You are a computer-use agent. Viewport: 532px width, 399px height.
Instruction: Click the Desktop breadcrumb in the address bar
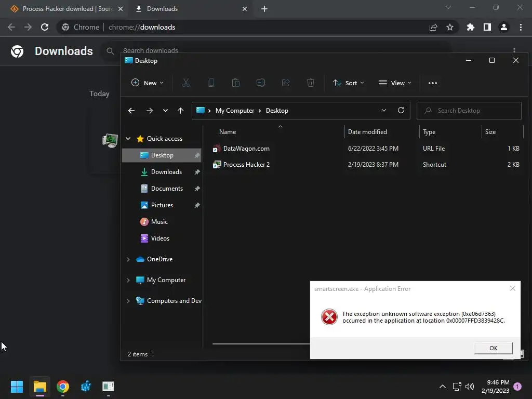click(x=277, y=111)
